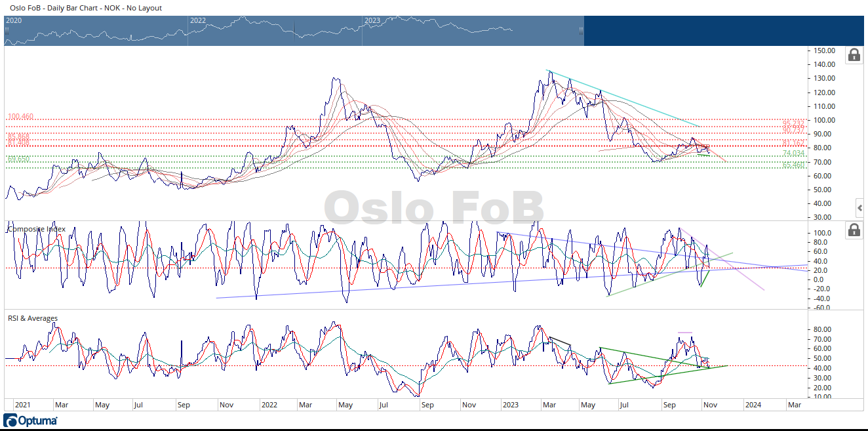Click -60.0 on the Composite Index axis
This screenshot has width=868, height=431.
tap(822, 307)
